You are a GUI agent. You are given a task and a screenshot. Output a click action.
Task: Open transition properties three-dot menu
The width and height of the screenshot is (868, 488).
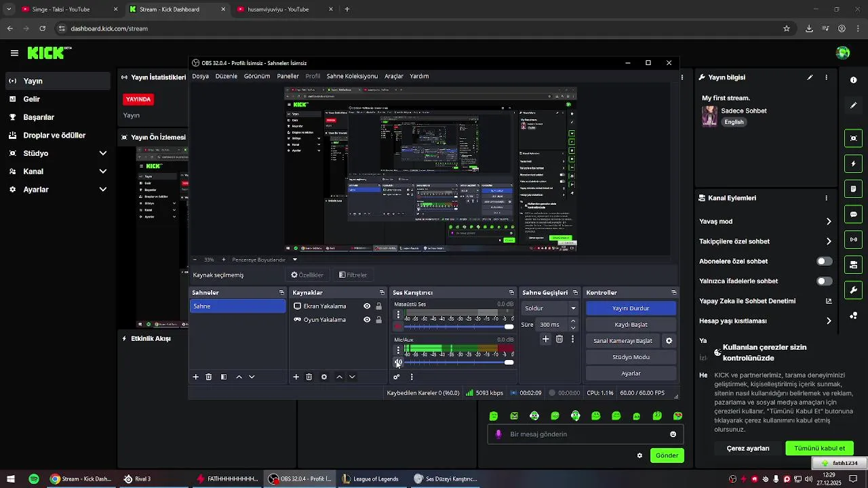[x=572, y=339]
